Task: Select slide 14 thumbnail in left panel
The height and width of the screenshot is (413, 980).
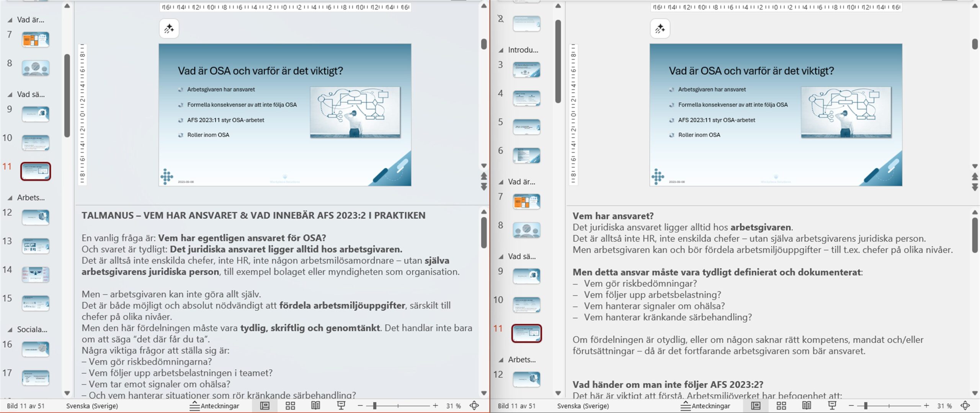Action: tap(36, 274)
